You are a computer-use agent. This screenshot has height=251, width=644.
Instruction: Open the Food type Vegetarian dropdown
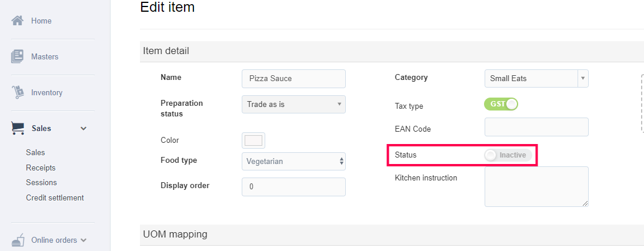(293, 161)
